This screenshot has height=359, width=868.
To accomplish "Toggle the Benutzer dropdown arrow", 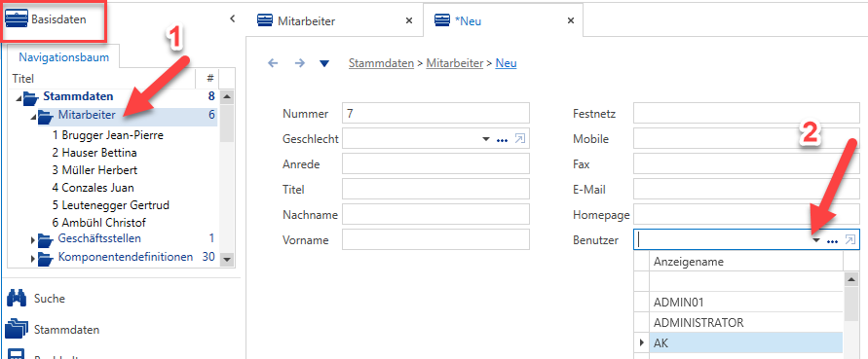I will click(816, 240).
